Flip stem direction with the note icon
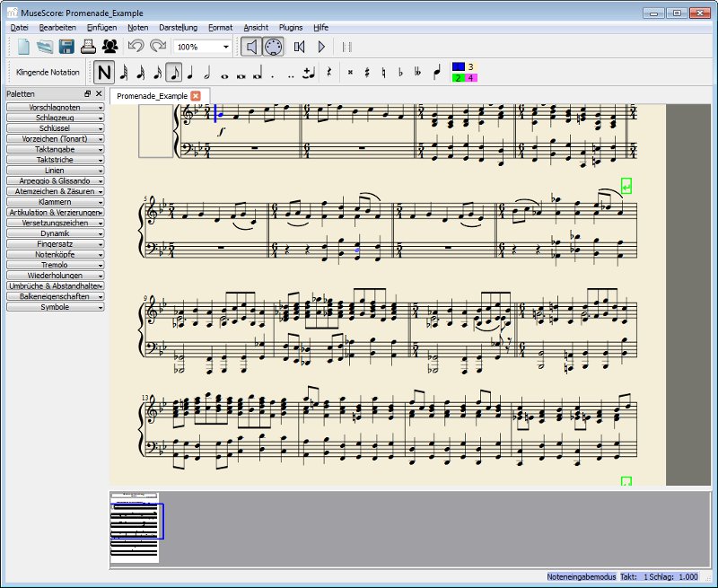Image resolution: width=718 pixels, height=588 pixels. click(x=437, y=72)
